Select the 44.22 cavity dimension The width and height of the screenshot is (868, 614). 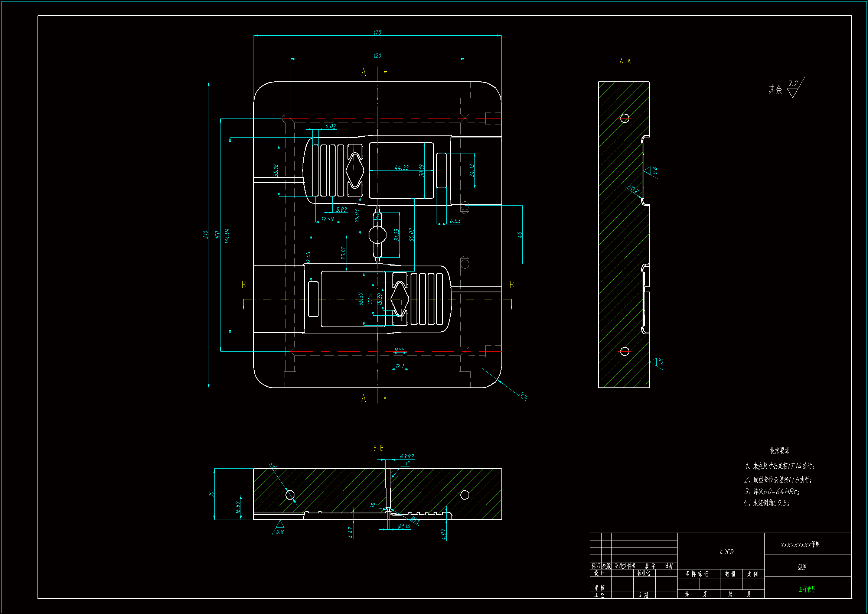pyautogui.click(x=401, y=168)
